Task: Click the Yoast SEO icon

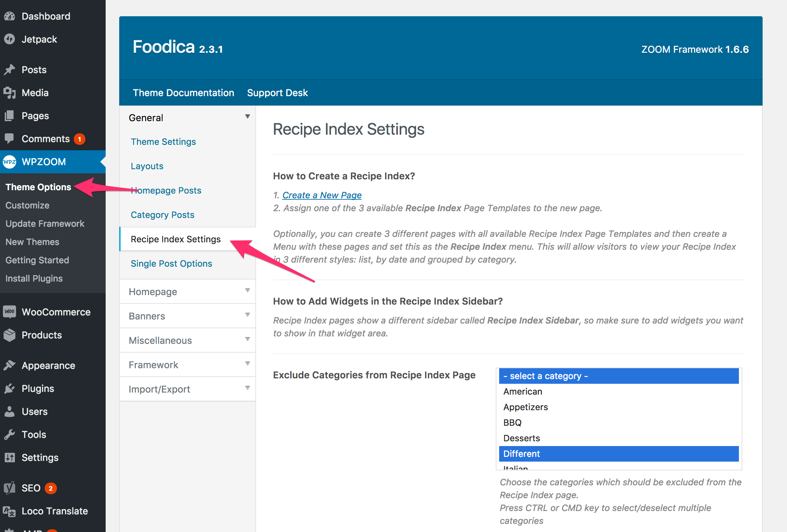Action: pos(10,488)
